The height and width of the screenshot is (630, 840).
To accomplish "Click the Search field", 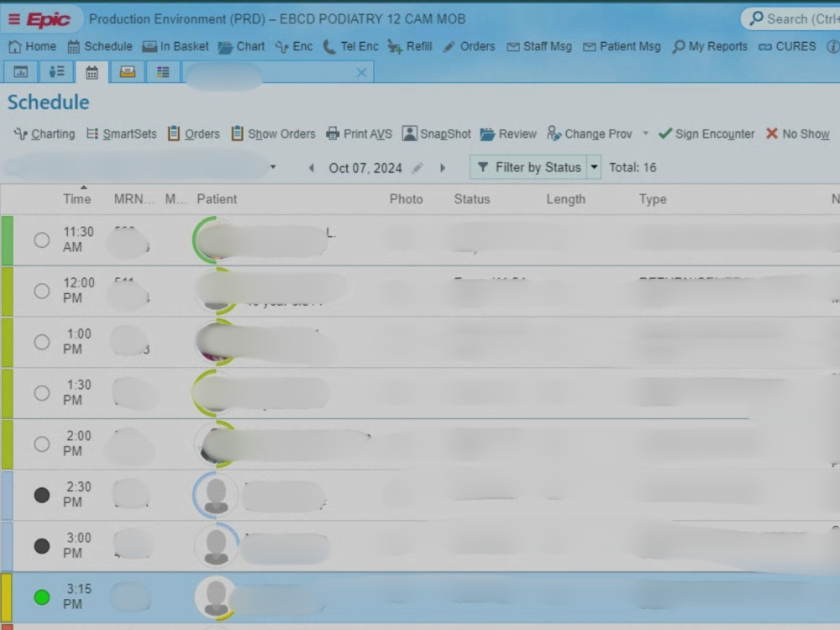I will (x=790, y=18).
